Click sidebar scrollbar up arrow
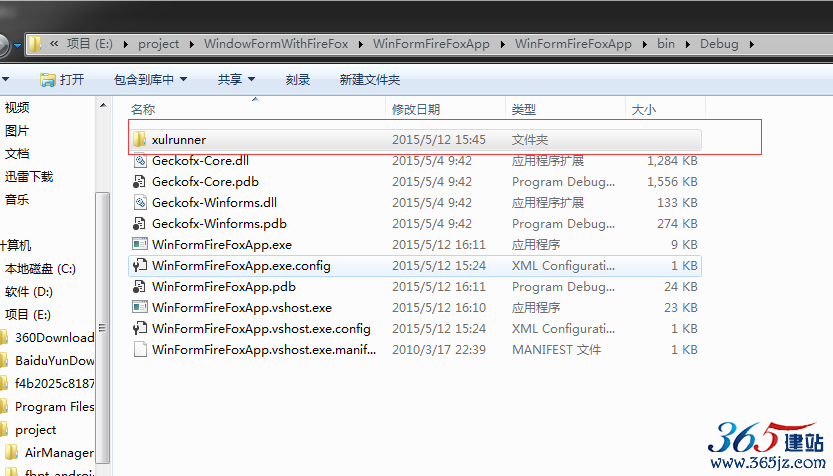Image resolution: width=833 pixels, height=476 pixels. [103, 105]
